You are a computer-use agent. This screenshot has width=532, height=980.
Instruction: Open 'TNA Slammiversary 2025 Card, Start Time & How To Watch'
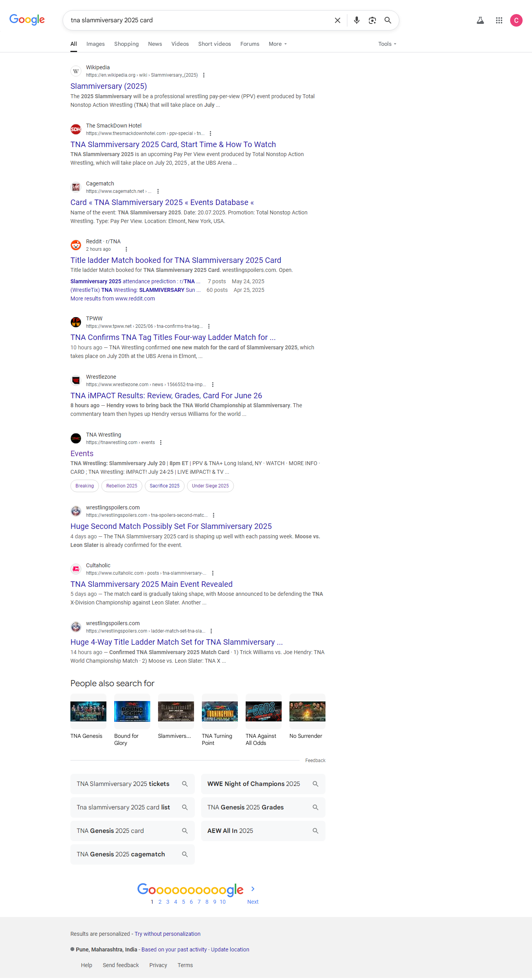[x=173, y=144]
